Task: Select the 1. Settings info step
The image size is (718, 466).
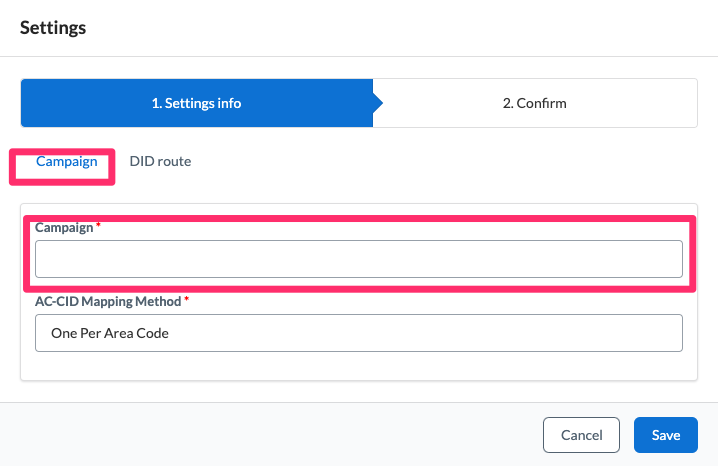Action: (197, 103)
